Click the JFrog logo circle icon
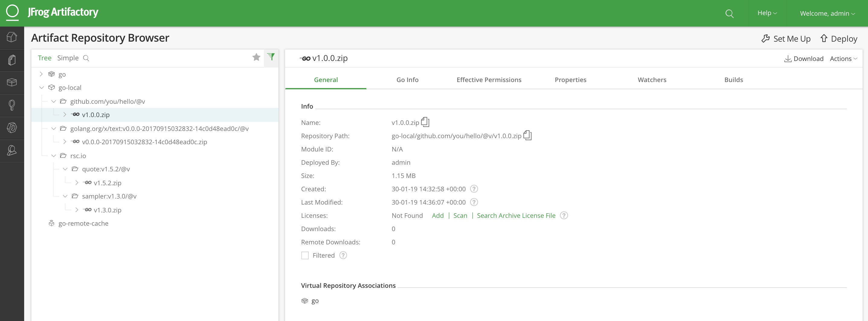Image resolution: width=868 pixels, height=321 pixels. tap(12, 11)
